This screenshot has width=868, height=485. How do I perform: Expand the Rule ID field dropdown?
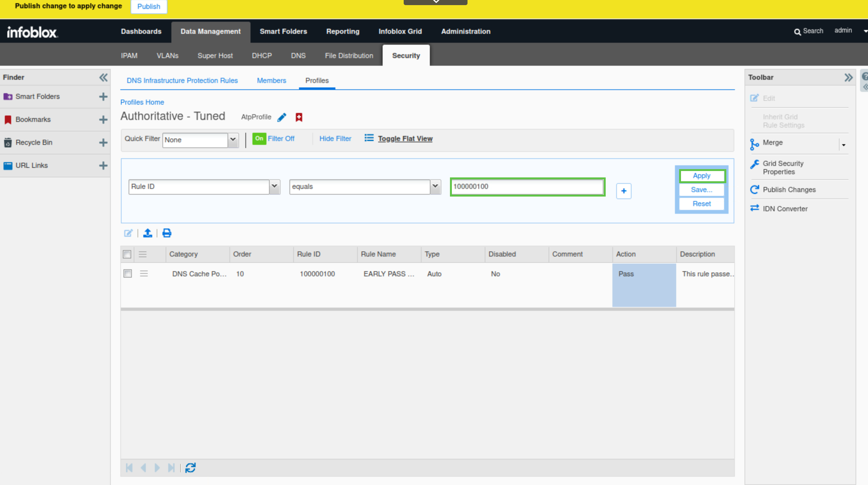pos(274,187)
